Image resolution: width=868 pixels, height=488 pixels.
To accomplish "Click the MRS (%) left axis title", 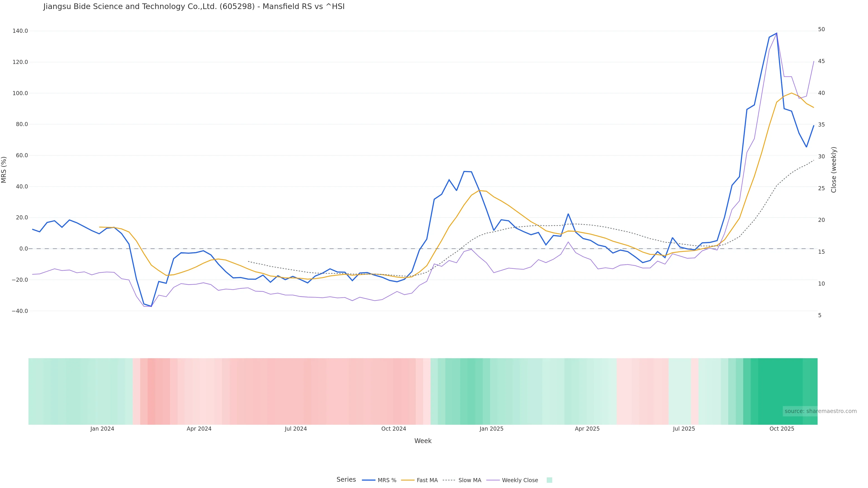I will pyautogui.click(x=4, y=170).
